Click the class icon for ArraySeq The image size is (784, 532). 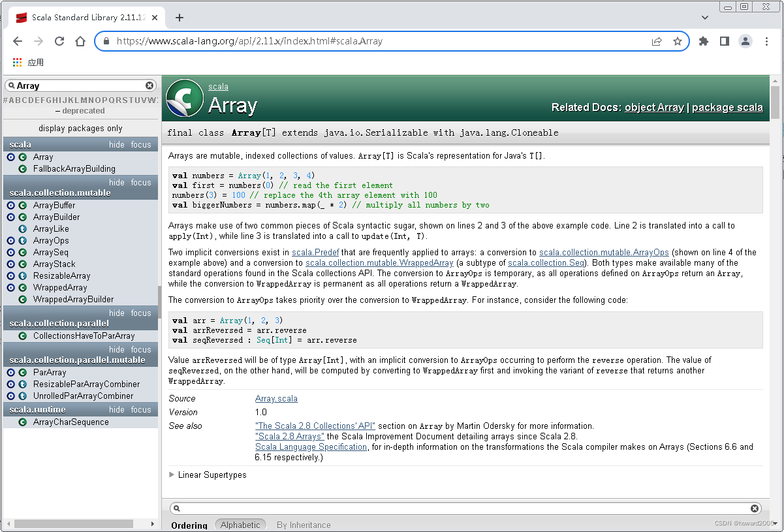click(22, 253)
